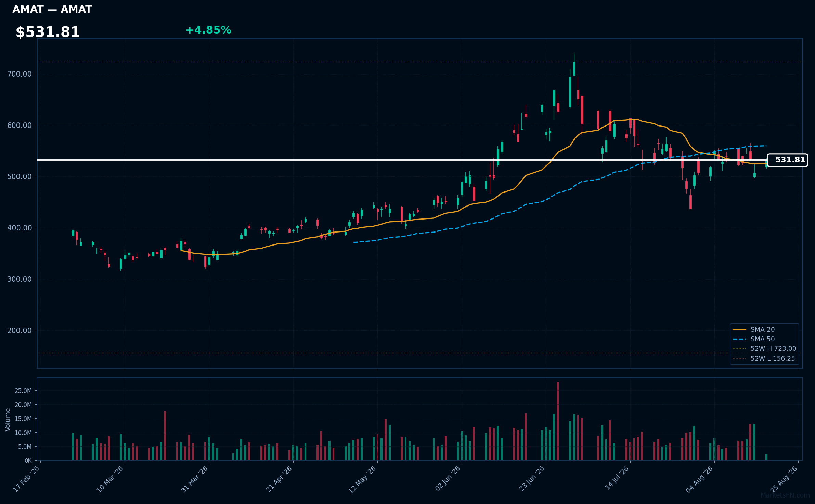Click the 15.0M volume axis label
Screen dimensions: 815x504
tap(23, 419)
